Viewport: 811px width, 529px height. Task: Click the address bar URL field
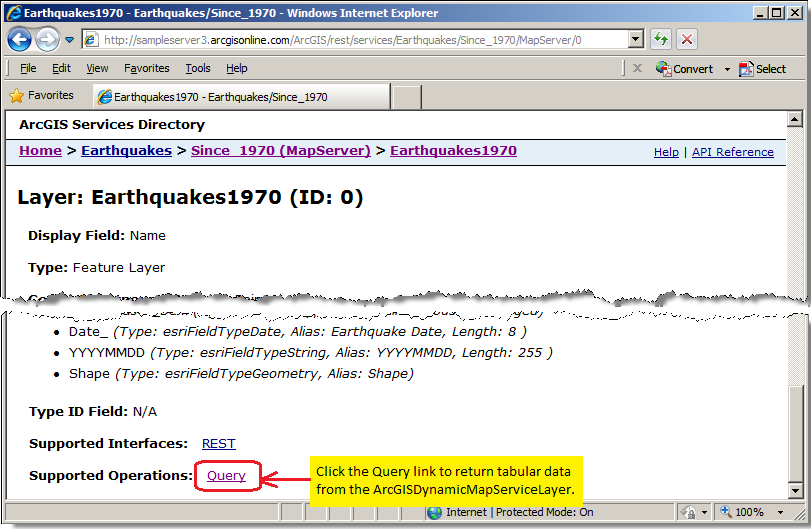(x=355, y=40)
